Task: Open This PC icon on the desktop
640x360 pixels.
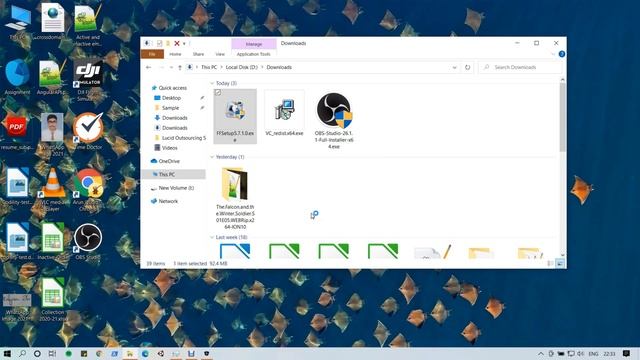Action: pos(18,22)
